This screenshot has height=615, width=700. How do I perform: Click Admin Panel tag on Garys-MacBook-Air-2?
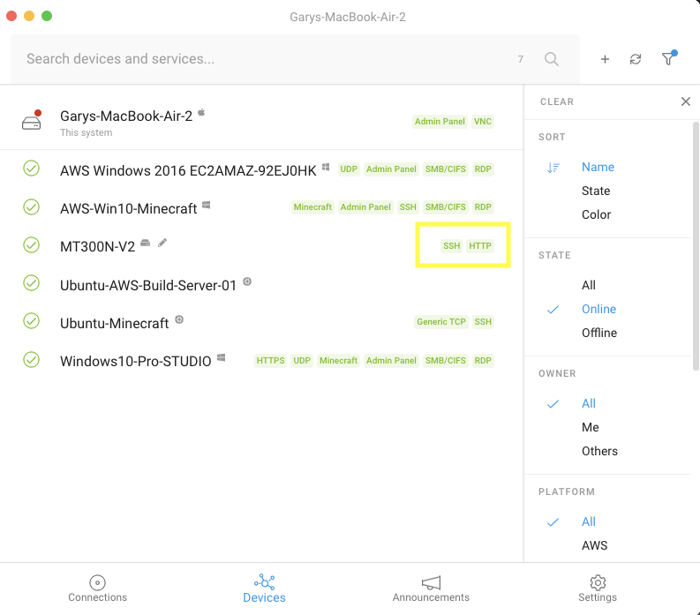click(x=440, y=122)
